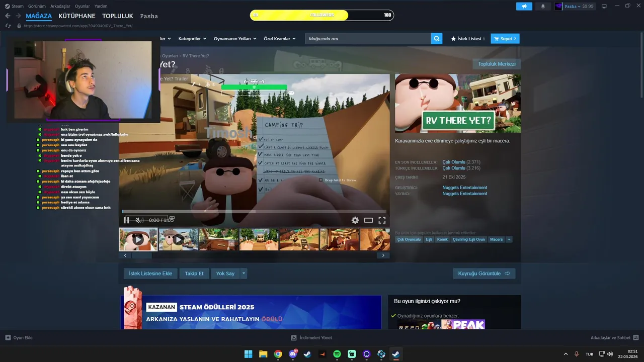Open the Windows Start menu

pyautogui.click(x=249, y=354)
